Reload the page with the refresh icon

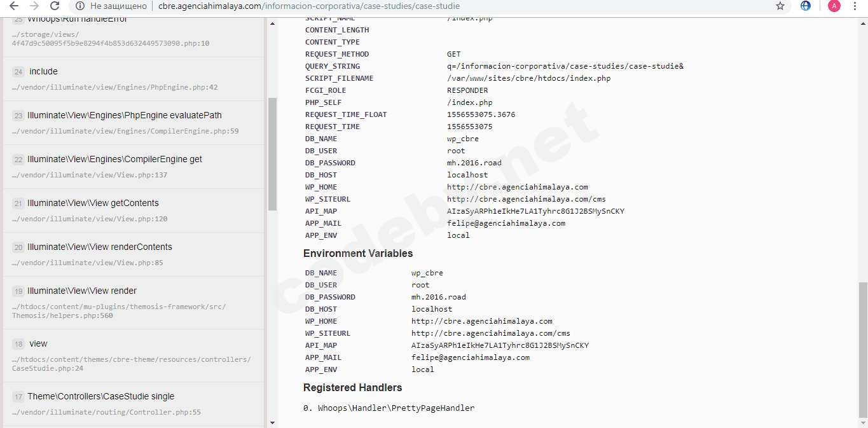click(55, 6)
